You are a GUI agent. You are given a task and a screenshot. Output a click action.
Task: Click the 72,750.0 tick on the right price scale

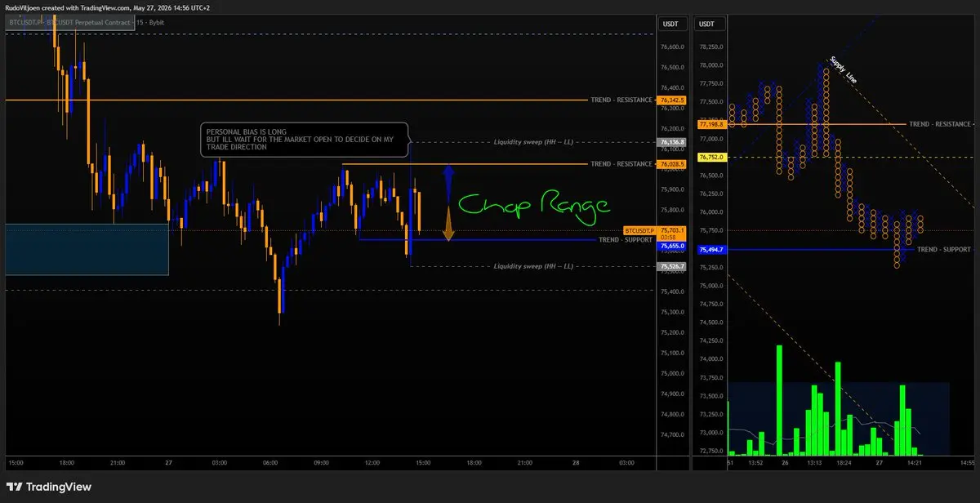(x=710, y=451)
